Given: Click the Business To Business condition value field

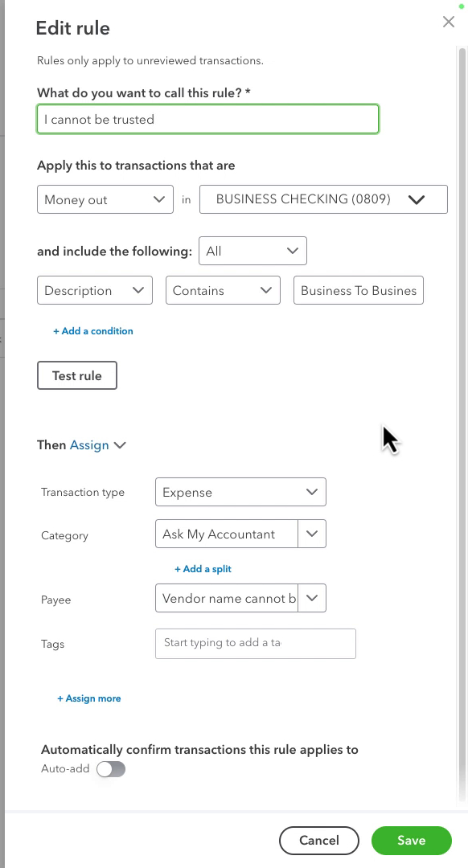Looking at the screenshot, I should pyautogui.click(x=359, y=290).
